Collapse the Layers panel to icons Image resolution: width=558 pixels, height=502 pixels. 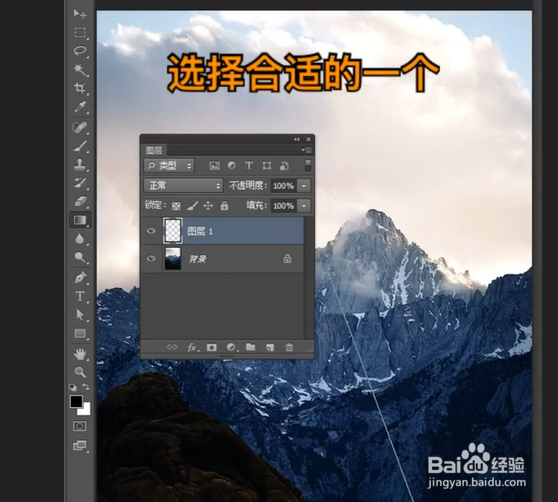(x=296, y=139)
